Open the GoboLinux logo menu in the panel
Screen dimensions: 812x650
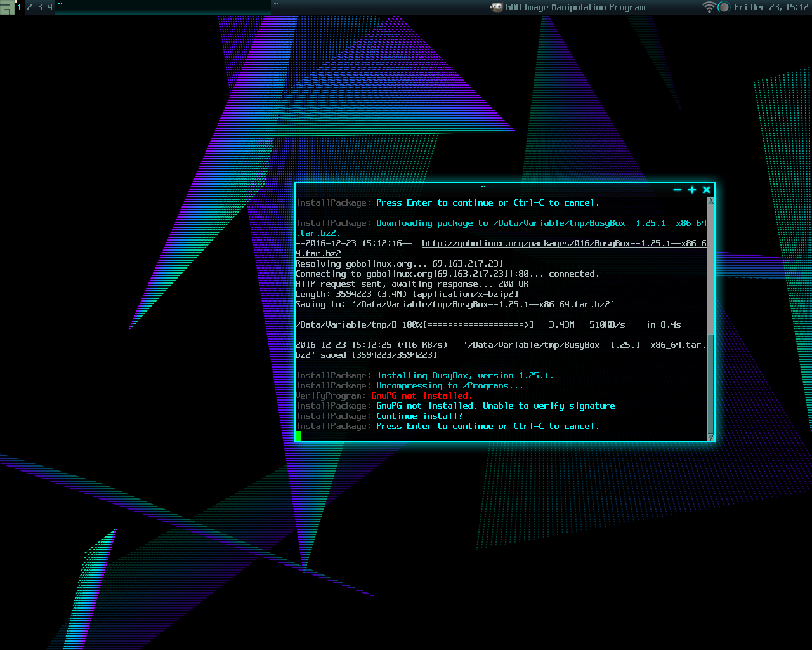7,7
